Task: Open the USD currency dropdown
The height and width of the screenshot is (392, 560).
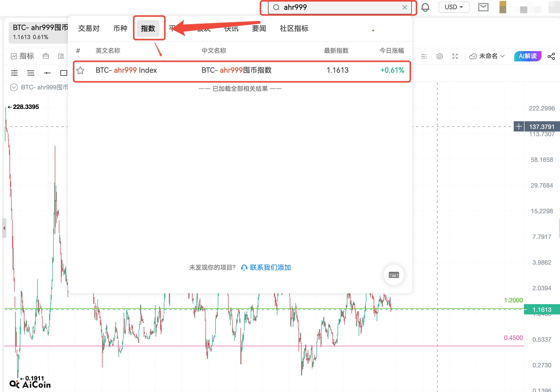Action: [454, 7]
